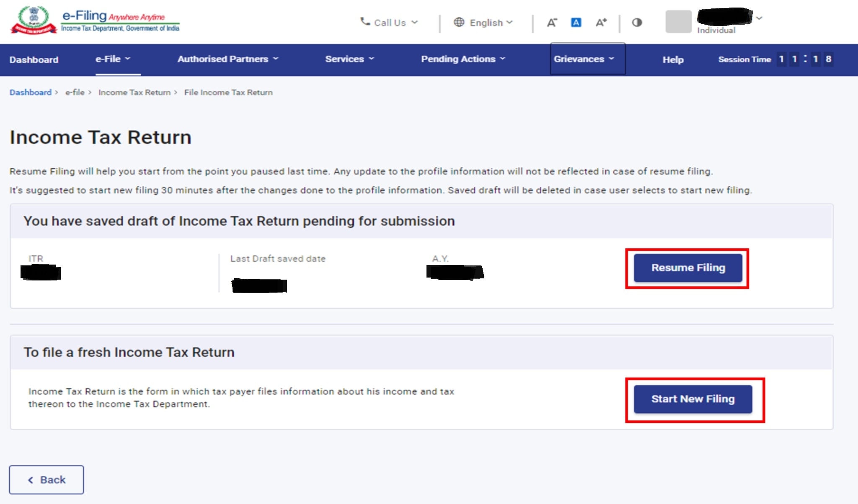
Task: Open the user account dropdown arrow
Action: point(759,18)
